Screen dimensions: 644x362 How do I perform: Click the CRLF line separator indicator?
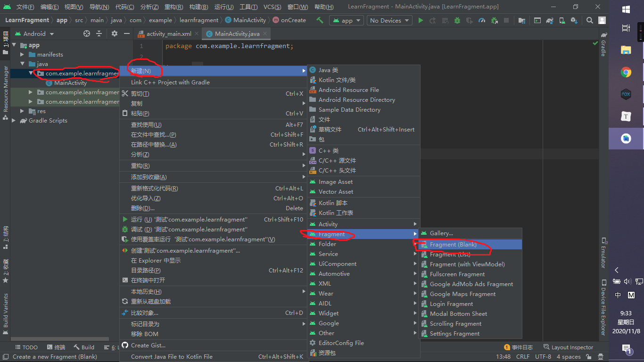tap(523, 357)
